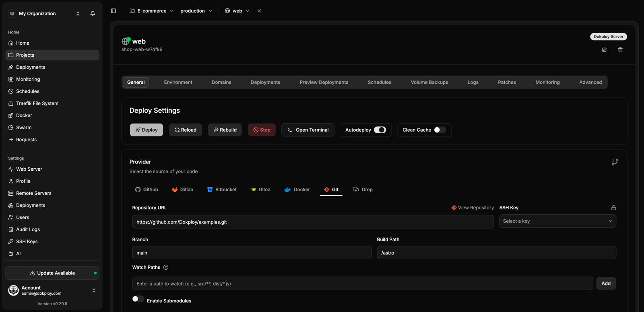644x312 pixels.
Task: Select the Github provider
Action: (x=147, y=190)
